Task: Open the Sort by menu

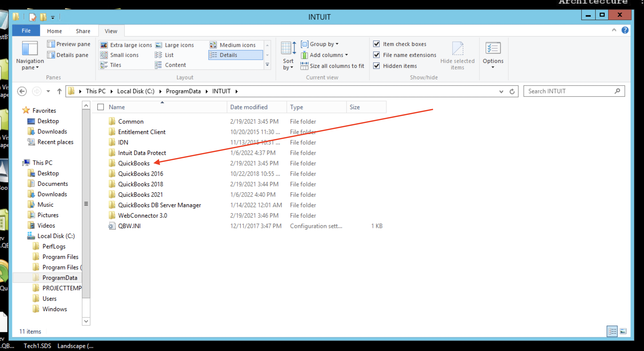Action: click(288, 55)
